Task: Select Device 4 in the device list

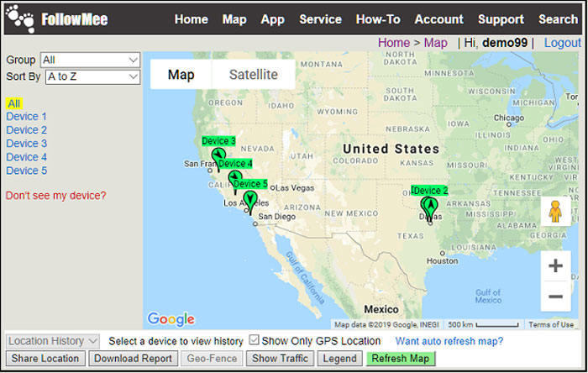Action: tap(26, 157)
